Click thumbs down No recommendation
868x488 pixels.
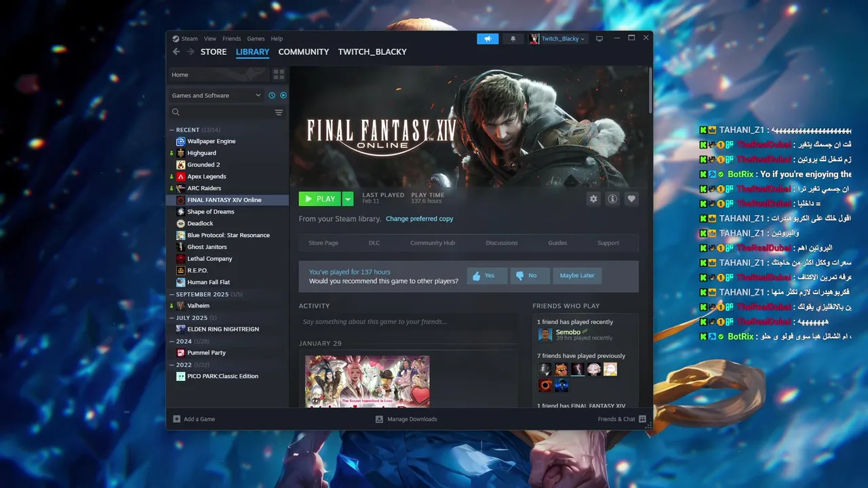(530, 275)
